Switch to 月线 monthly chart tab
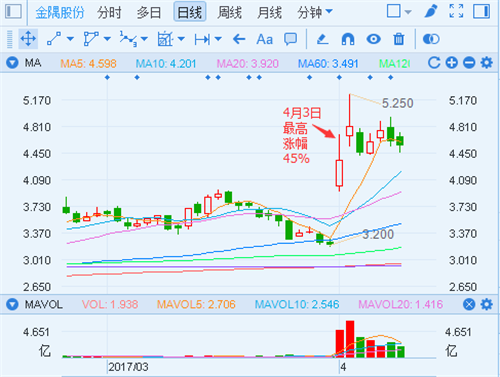The height and width of the screenshot is (377, 500). 269,13
